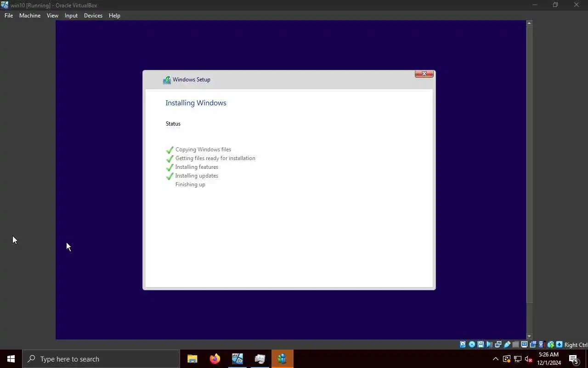Open the View menu
This screenshot has width=588, height=368.
[52, 15]
